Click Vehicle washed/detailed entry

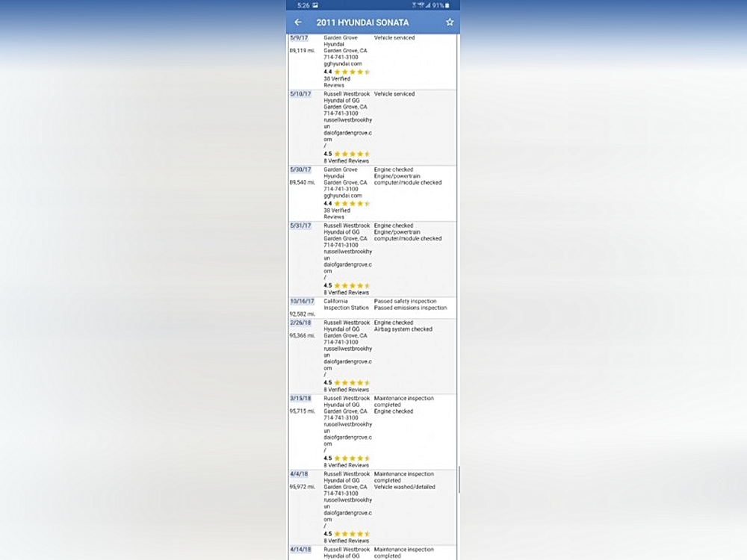click(404, 487)
